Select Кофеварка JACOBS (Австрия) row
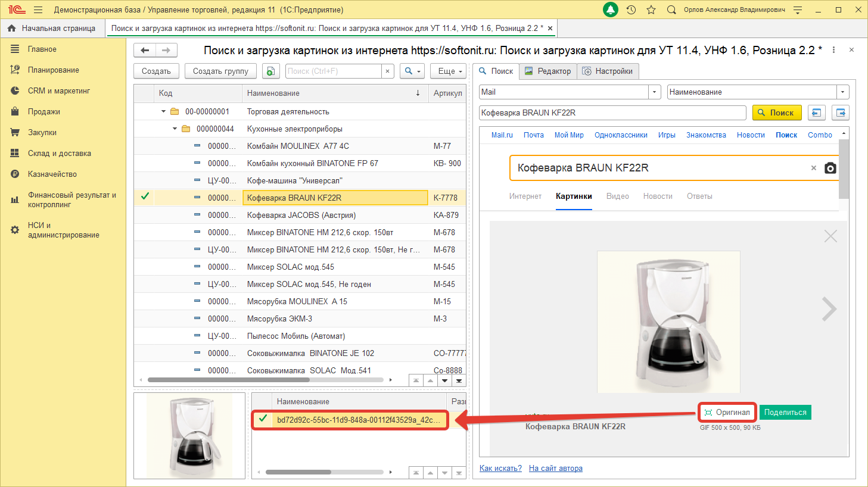The width and height of the screenshot is (868, 487). [300, 215]
